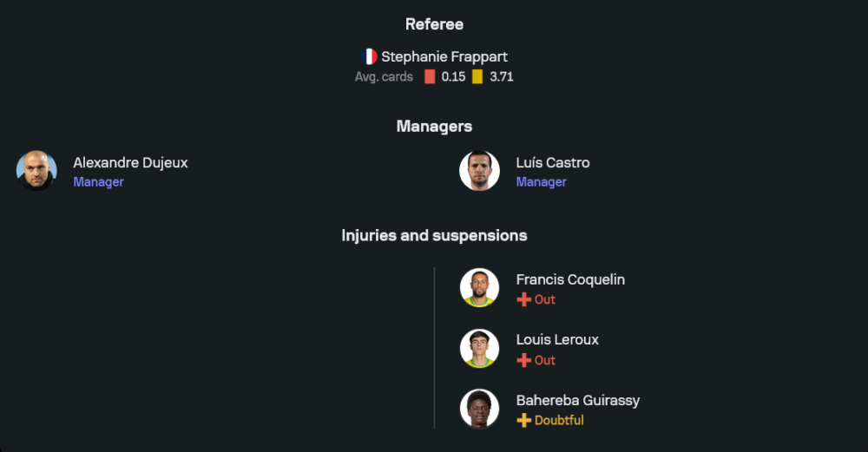Click the yellow card icon

click(477, 76)
